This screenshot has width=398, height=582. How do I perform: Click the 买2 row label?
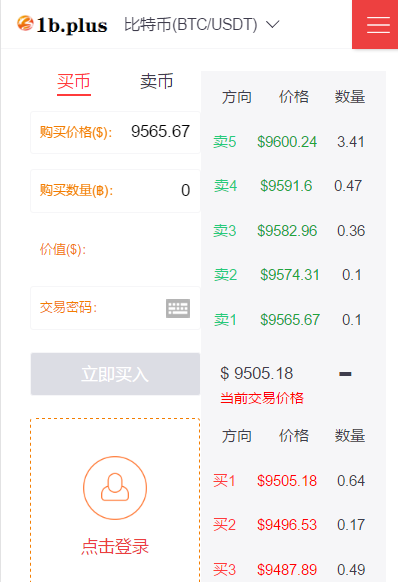tap(225, 525)
